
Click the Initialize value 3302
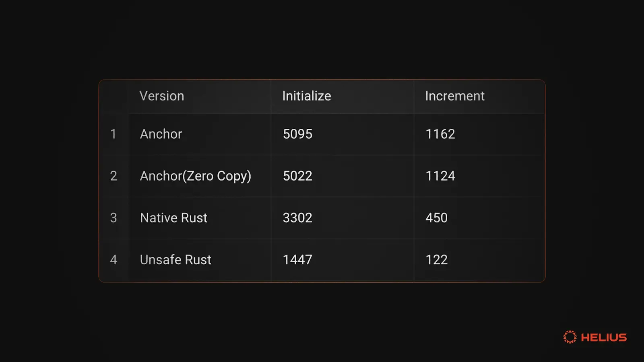point(297,218)
